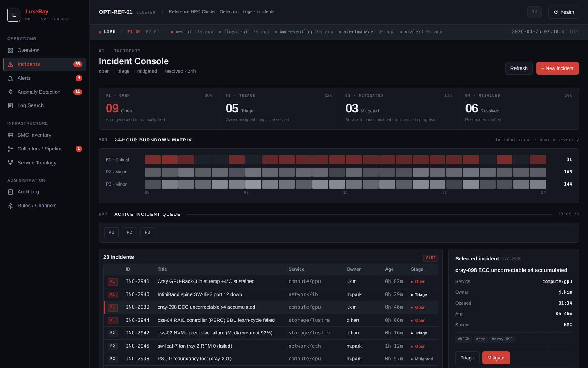
Task: Click the 11 badge on Anomaly Detection
Action: pos(78,92)
